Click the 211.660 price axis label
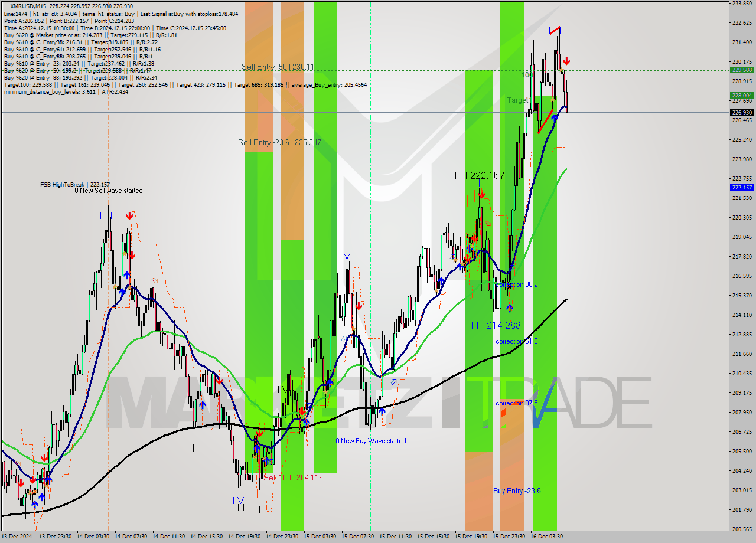Screen dimensions: 756x543 (742, 354)
